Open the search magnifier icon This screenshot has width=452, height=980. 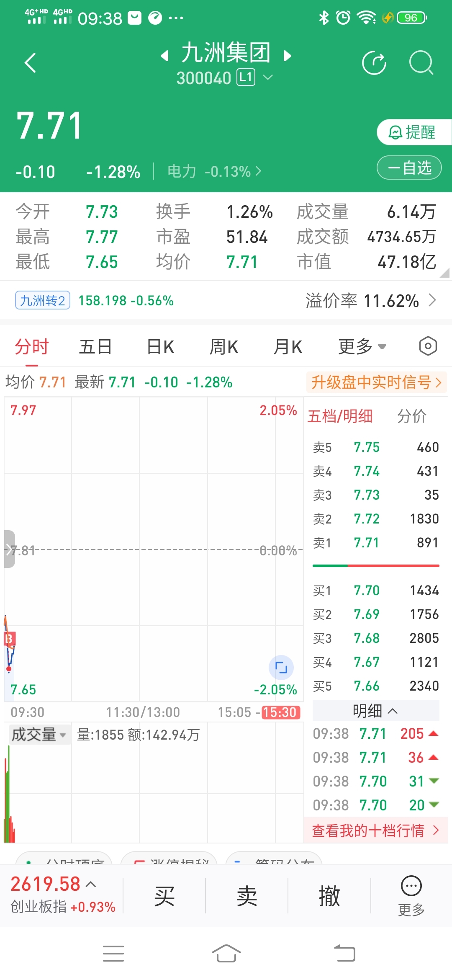[421, 63]
